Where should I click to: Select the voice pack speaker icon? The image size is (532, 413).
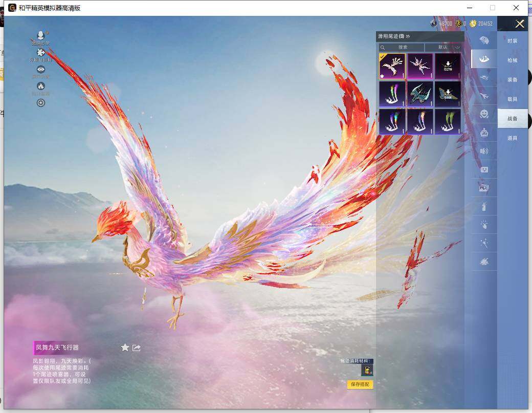coord(484,151)
